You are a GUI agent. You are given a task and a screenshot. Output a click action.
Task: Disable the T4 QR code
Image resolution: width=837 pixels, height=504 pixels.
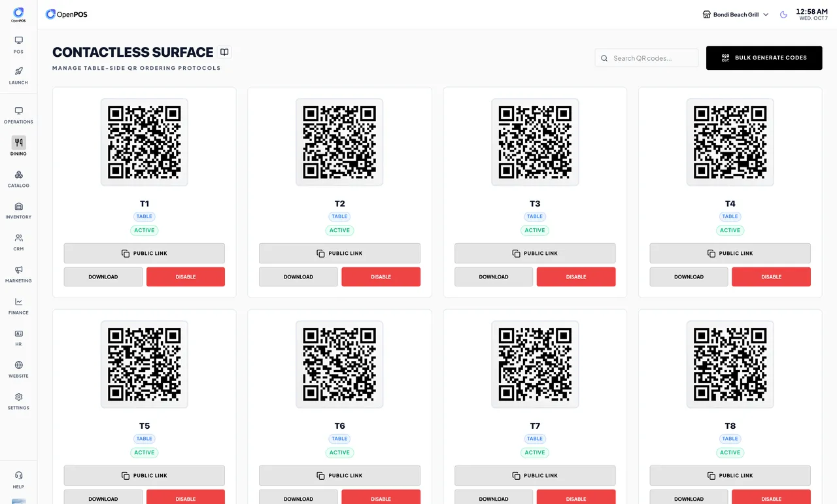pos(771,277)
